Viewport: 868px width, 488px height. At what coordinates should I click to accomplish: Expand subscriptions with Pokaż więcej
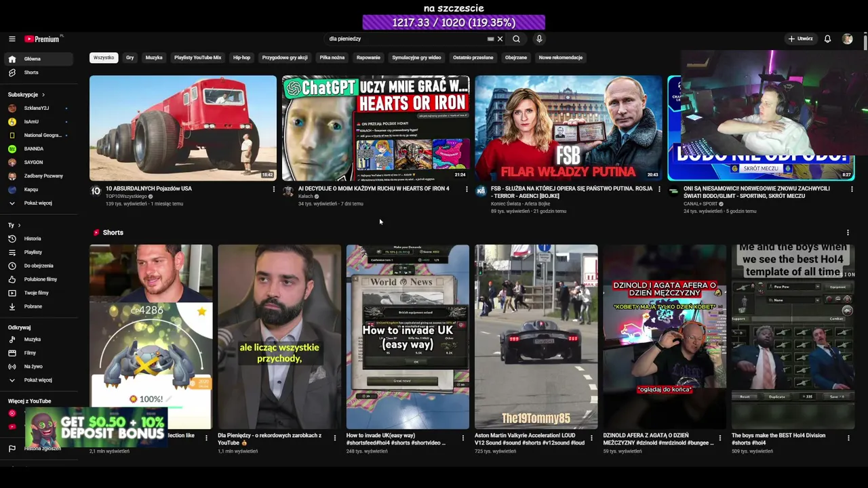38,203
